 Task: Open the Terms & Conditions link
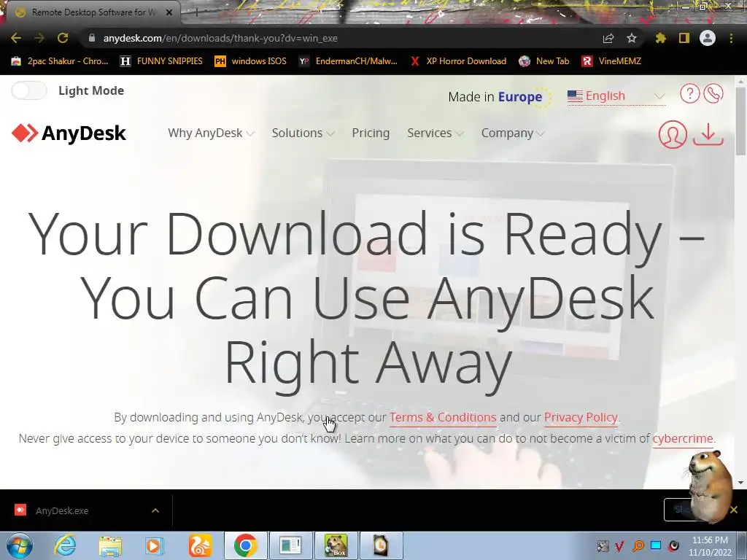tap(443, 417)
